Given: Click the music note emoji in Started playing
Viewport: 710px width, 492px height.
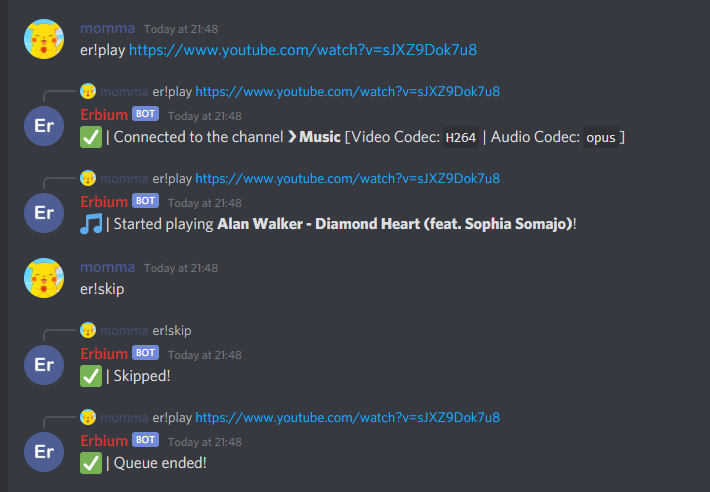Looking at the screenshot, I should point(91,224).
